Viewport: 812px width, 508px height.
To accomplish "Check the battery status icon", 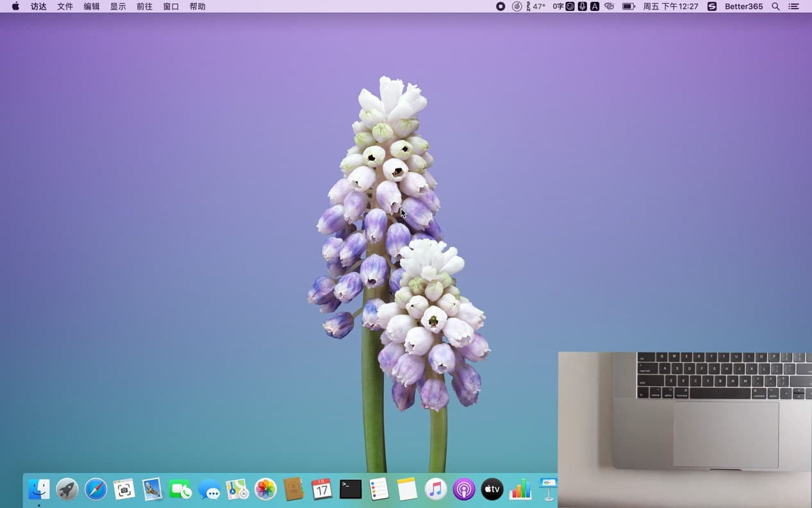I will click(629, 6).
